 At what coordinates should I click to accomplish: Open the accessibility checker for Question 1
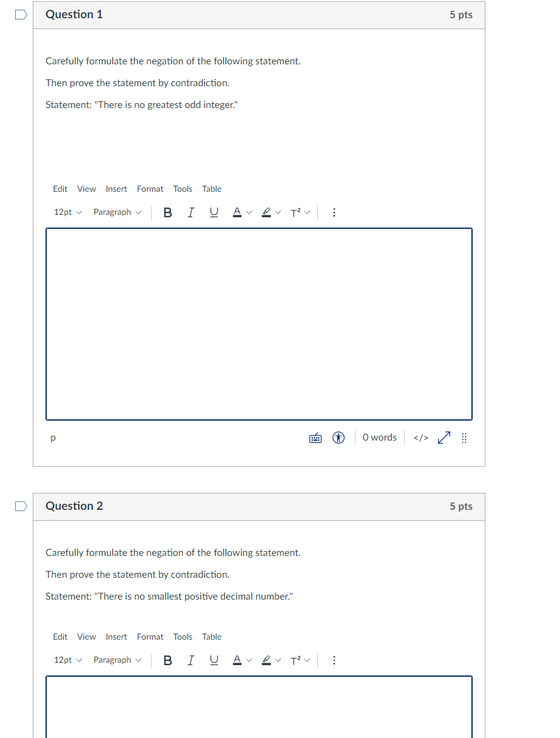pos(339,438)
